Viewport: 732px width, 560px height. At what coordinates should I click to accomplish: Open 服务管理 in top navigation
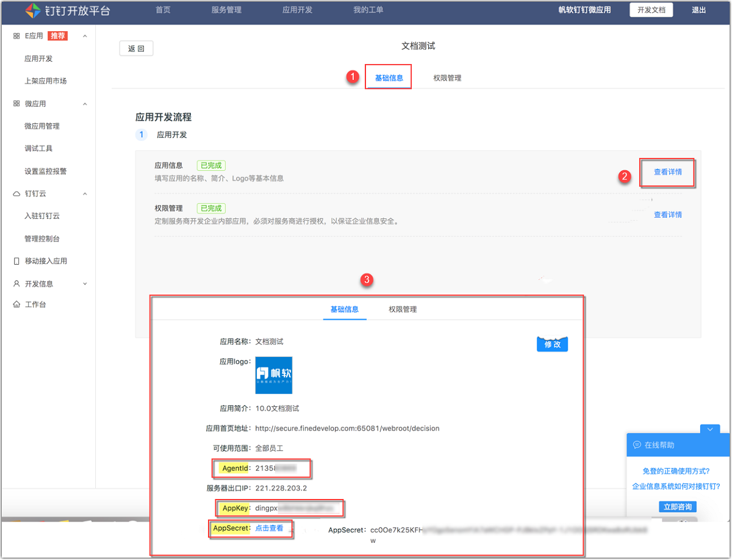(226, 10)
